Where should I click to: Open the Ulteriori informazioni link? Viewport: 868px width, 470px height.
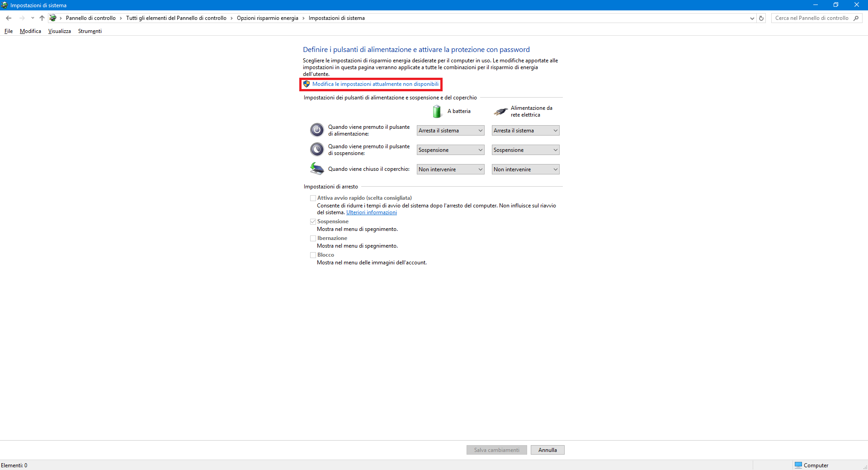pos(371,212)
